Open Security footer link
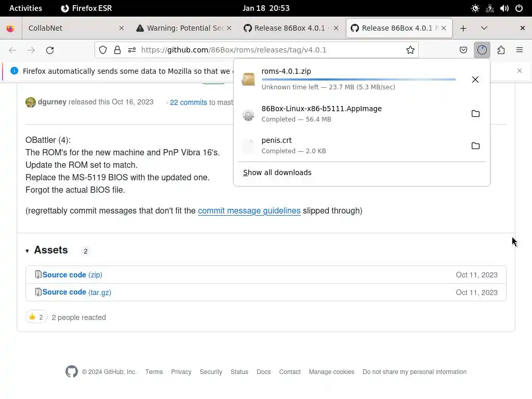 tap(211, 372)
